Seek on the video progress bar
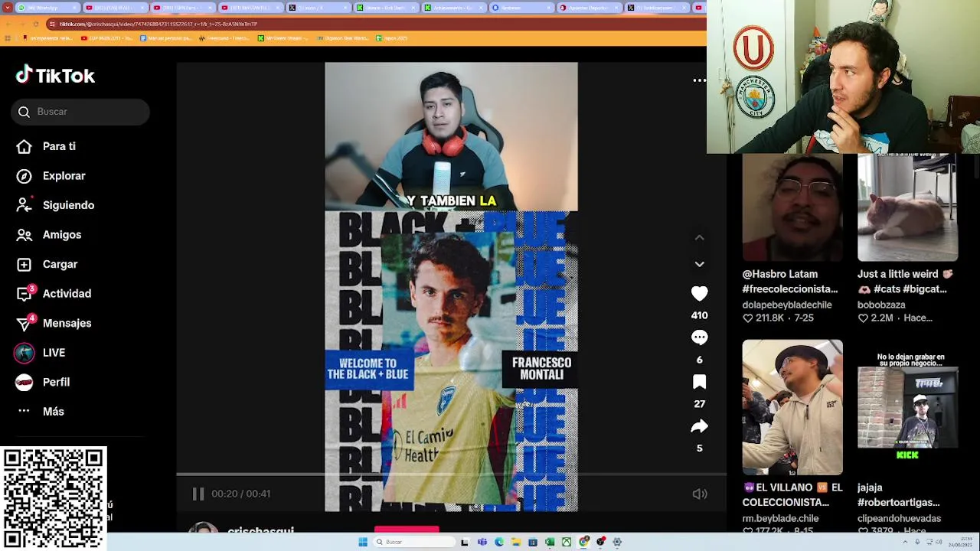This screenshot has width=980, height=551. pos(451,474)
